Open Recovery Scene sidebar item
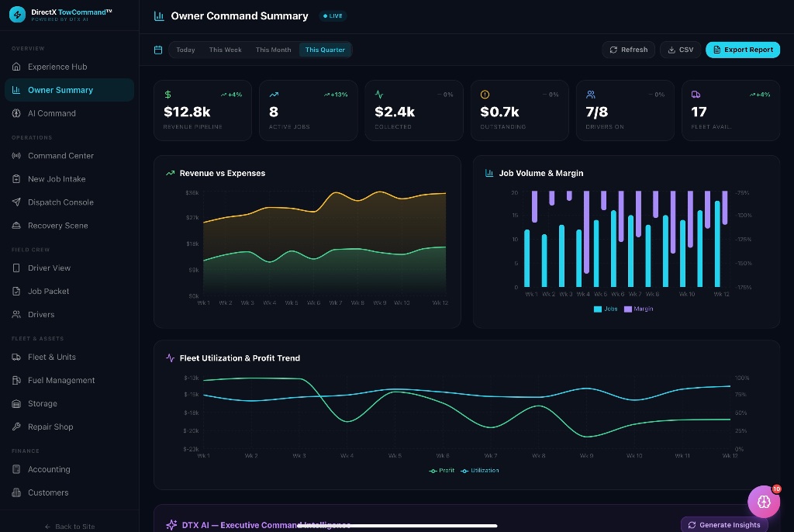 click(69, 226)
